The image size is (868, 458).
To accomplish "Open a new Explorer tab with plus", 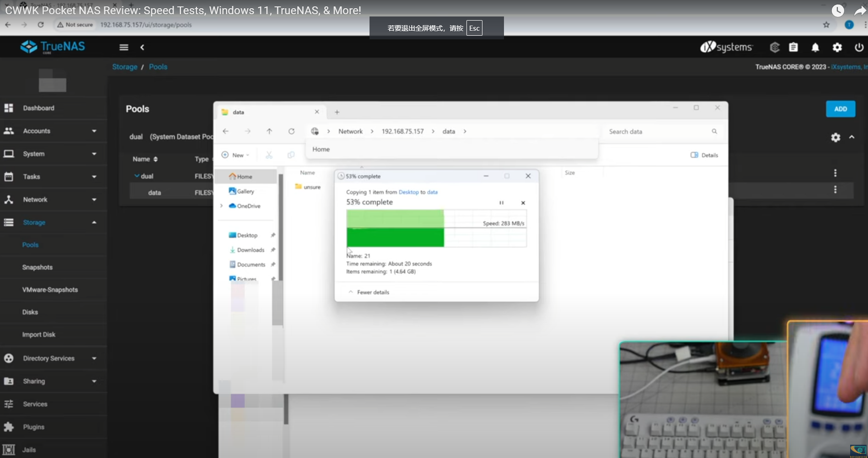I will click(337, 112).
